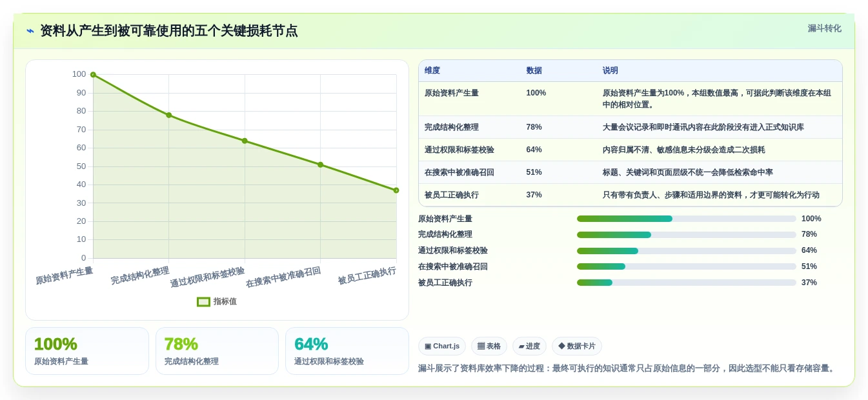Click the 指标值 legend text
Viewport: 868px width, 400px height.
pyautogui.click(x=225, y=301)
